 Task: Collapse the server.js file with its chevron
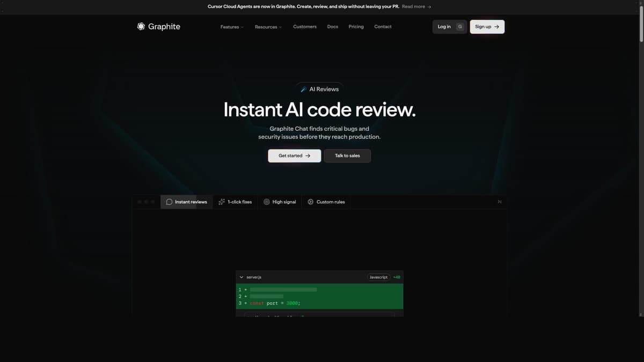click(x=241, y=277)
